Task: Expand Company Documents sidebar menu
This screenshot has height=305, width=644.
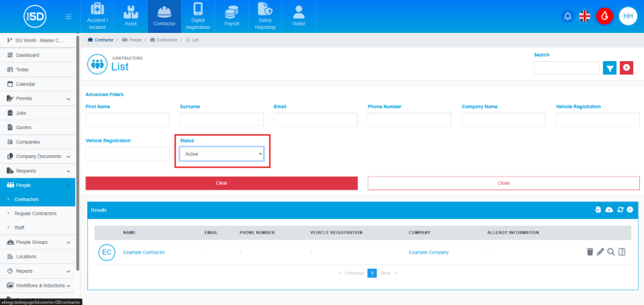Action: (x=38, y=157)
